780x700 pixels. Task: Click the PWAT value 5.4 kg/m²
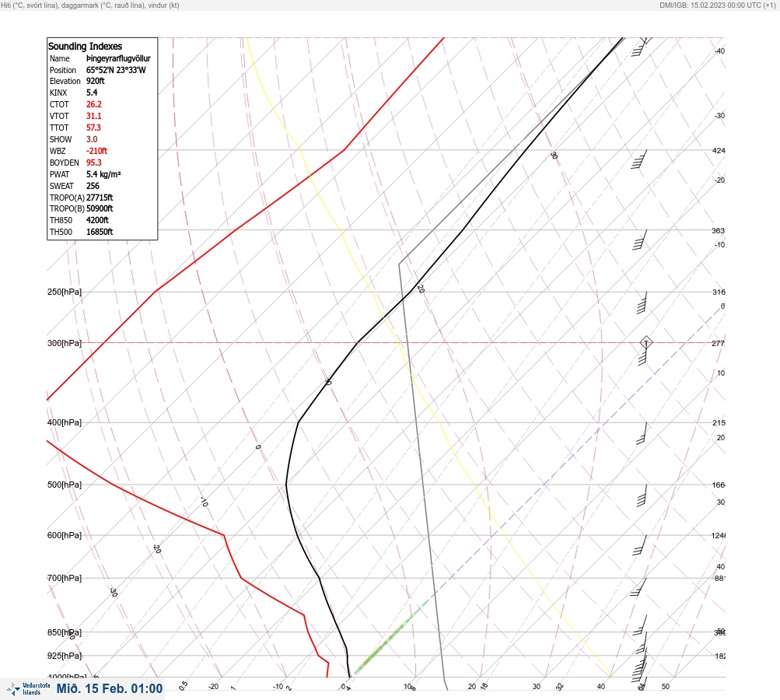[x=103, y=174]
